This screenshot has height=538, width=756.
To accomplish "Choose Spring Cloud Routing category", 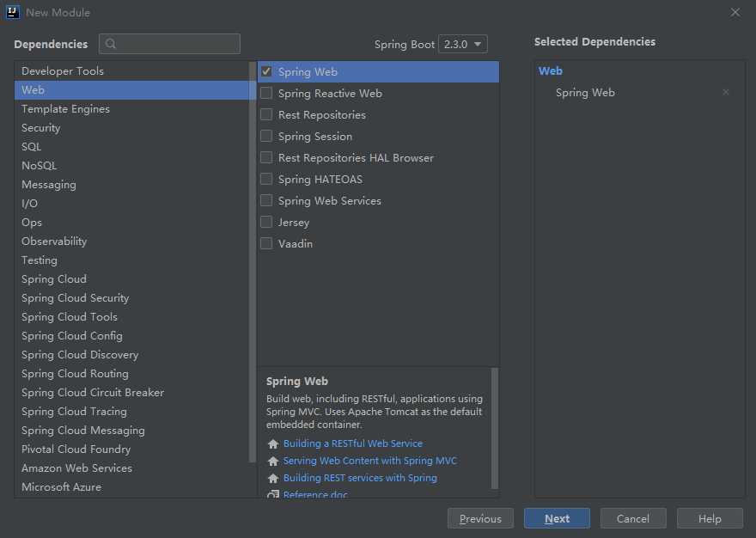I will pos(131,374).
